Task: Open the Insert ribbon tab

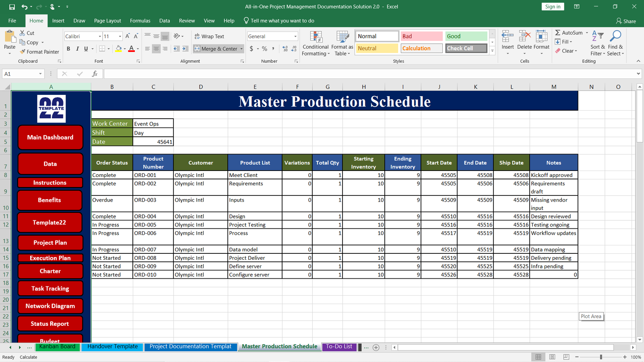Action: (58, 21)
